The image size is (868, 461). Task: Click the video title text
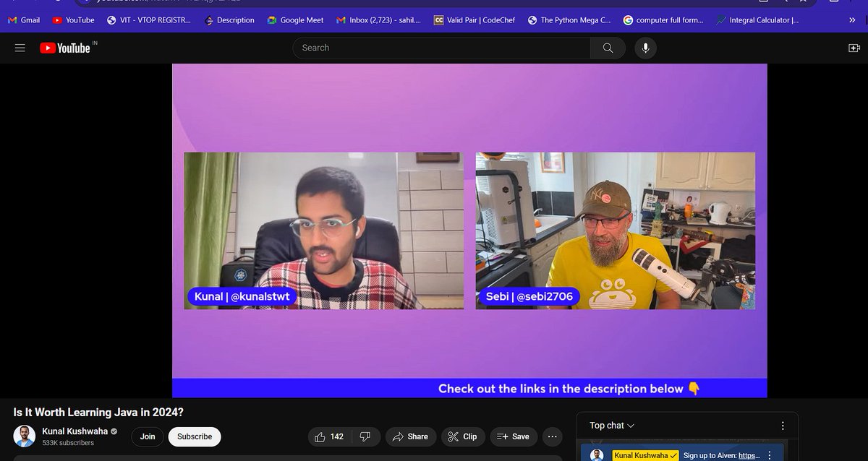coord(98,413)
